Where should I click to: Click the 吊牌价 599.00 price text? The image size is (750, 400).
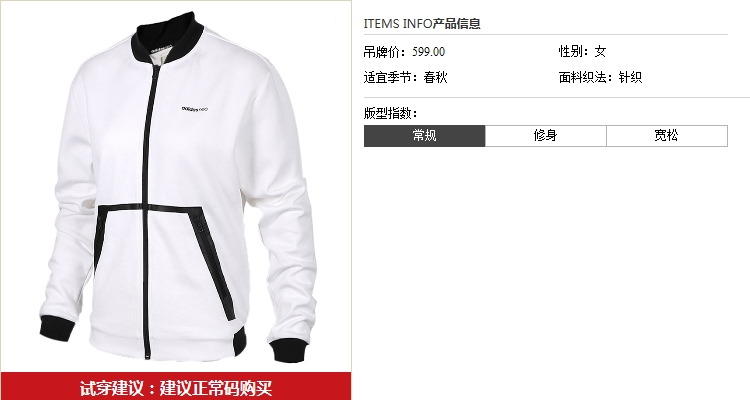coord(404,52)
